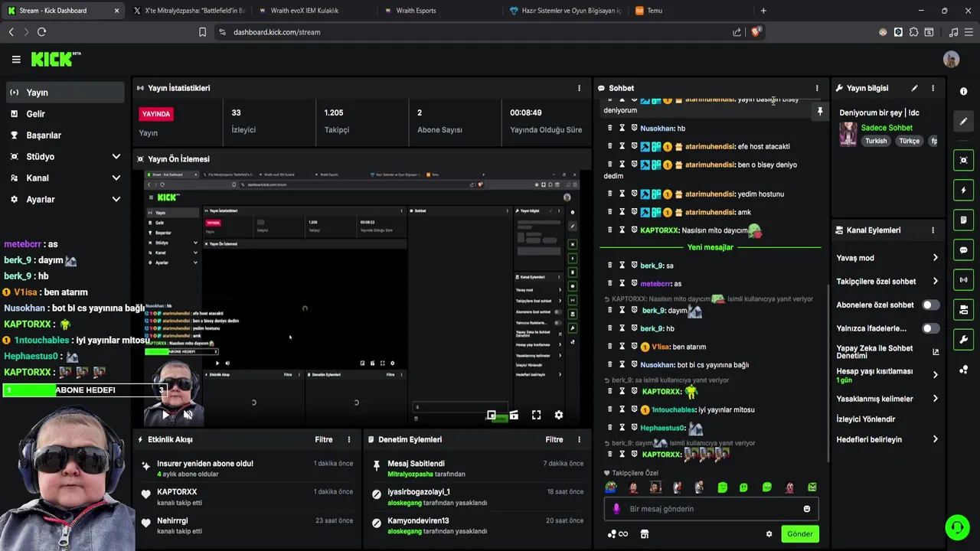Toggle the document icon in right rail
Viewport: 980px width, 551px height.
click(963, 220)
